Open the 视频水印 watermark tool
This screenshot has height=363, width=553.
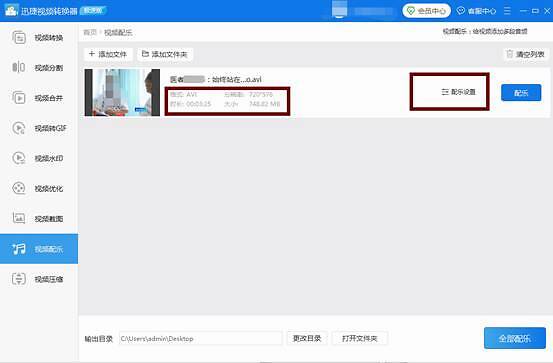tap(38, 158)
